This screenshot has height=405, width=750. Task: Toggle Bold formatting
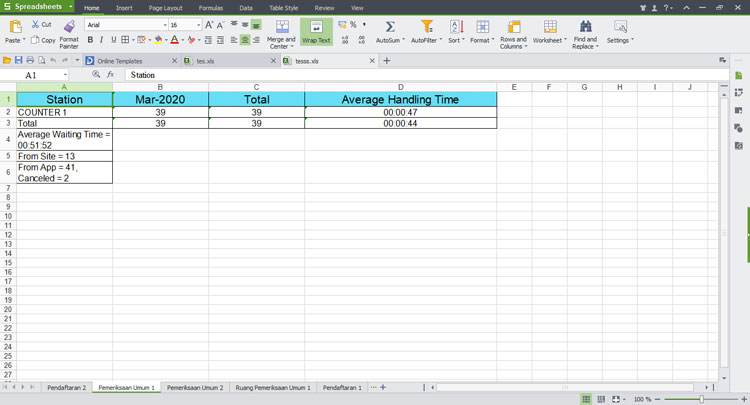click(90, 40)
